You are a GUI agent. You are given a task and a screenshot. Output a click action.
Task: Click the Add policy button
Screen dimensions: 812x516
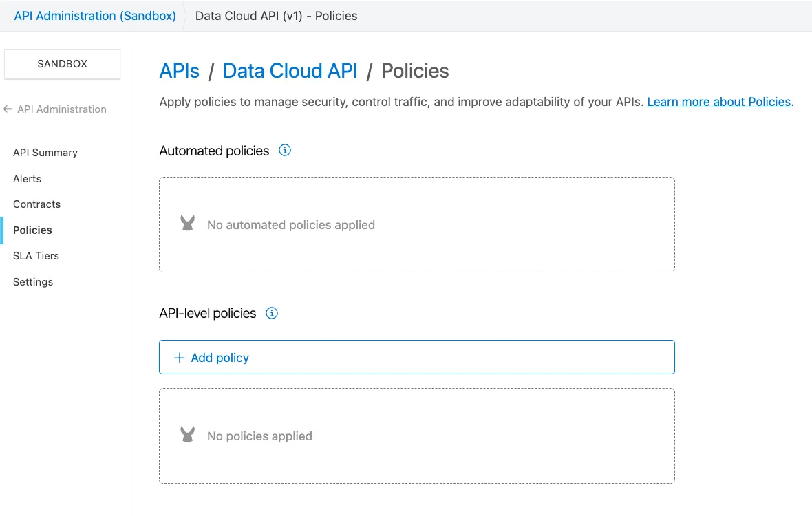(x=417, y=357)
